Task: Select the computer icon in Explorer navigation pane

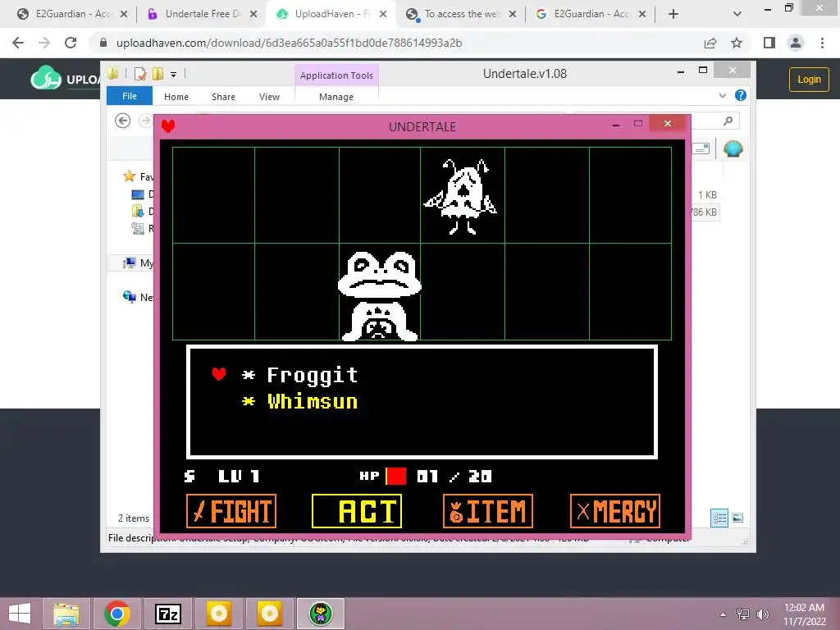Action: tap(129, 262)
